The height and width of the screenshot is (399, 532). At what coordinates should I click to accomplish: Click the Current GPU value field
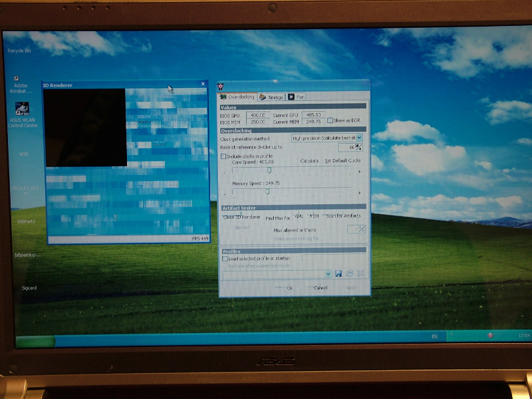pyautogui.click(x=313, y=114)
